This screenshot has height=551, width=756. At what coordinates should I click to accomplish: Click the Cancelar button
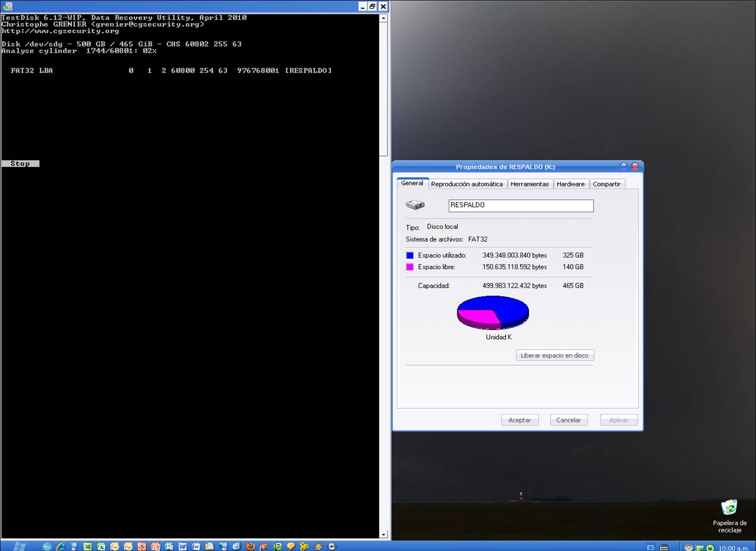click(568, 420)
